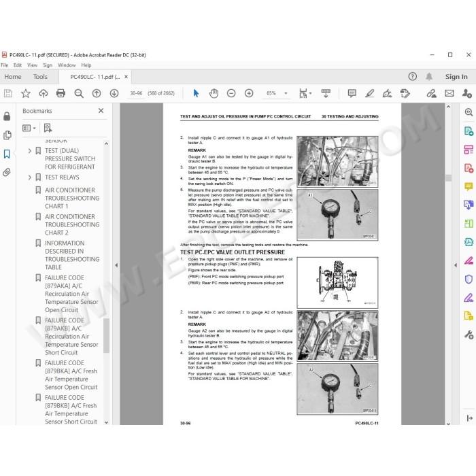Image resolution: width=476 pixels, height=476 pixels.
Task: Activate the Hand pan tool
Action: pos(214,93)
